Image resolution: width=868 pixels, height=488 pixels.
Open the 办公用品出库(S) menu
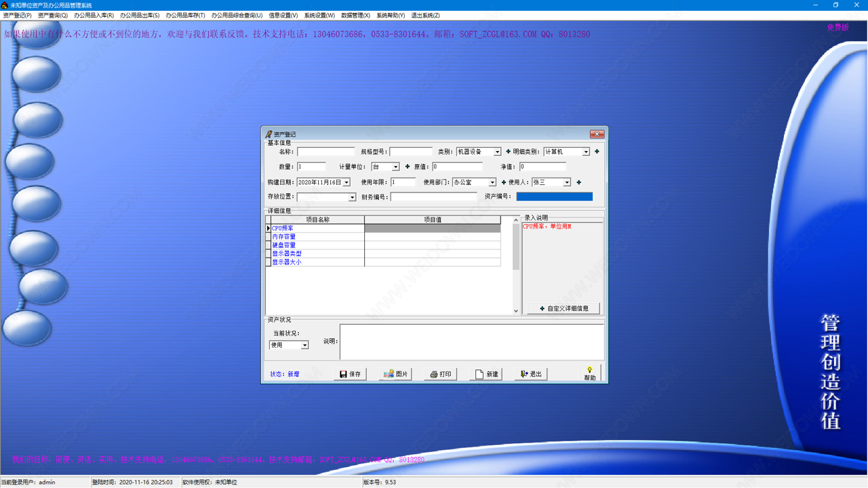[x=140, y=15]
